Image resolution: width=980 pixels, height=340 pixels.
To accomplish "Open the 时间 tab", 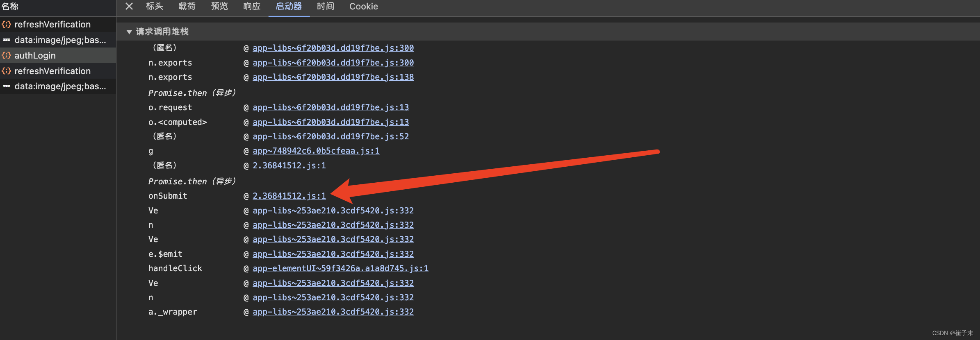I will point(326,6).
